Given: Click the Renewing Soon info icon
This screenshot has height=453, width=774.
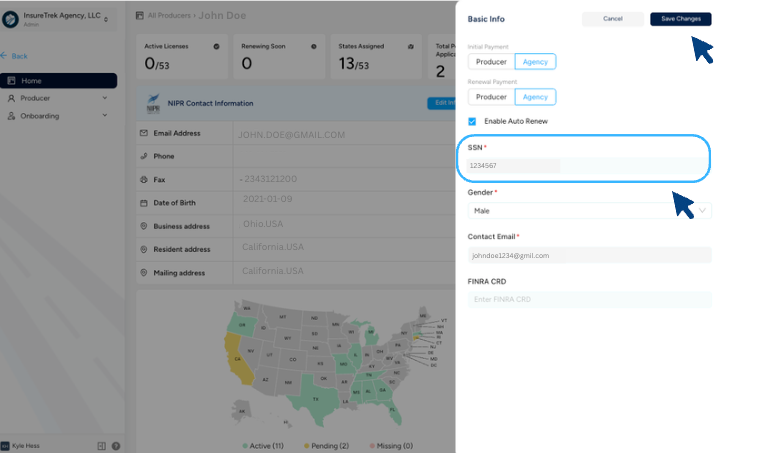Looking at the screenshot, I should point(313,46).
